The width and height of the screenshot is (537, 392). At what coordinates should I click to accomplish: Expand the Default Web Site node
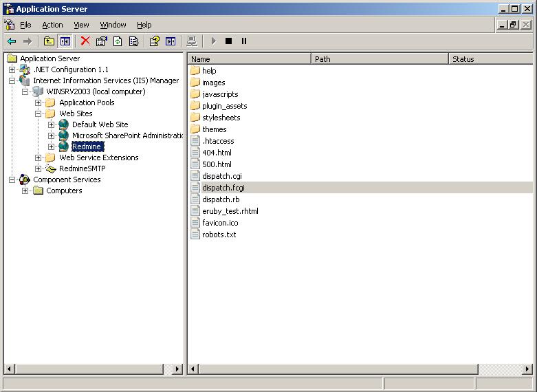pos(51,124)
